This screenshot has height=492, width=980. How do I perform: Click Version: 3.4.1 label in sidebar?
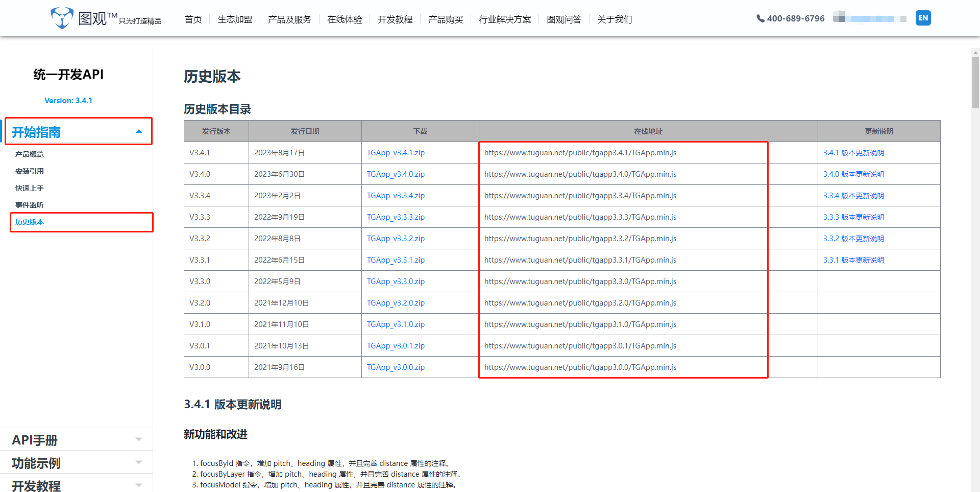click(68, 101)
